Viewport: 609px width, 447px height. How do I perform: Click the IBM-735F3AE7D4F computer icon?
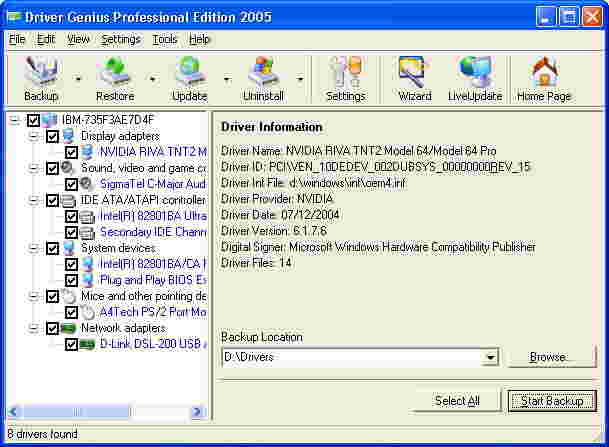click(50, 120)
